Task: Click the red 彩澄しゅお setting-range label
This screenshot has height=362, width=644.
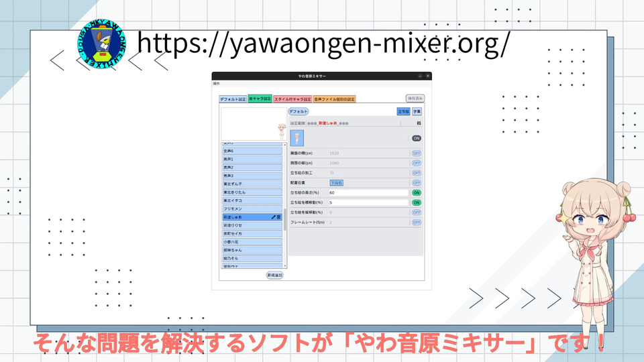Action: [327, 123]
